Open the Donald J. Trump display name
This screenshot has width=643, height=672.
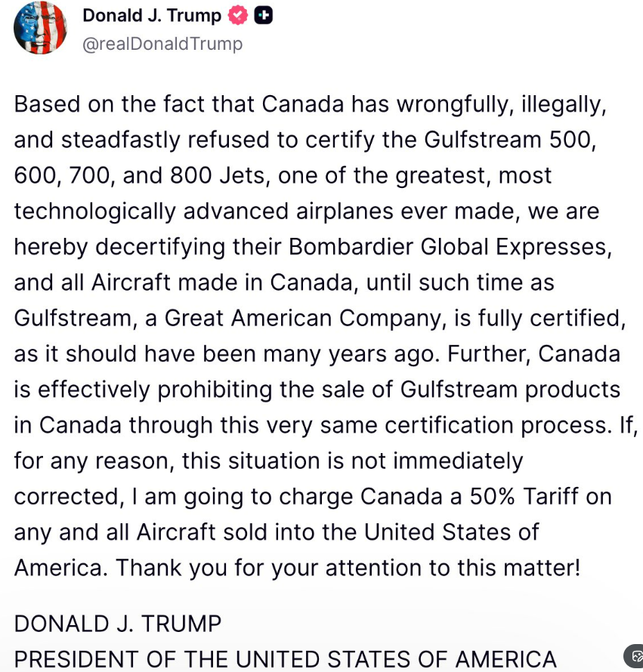click(151, 15)
